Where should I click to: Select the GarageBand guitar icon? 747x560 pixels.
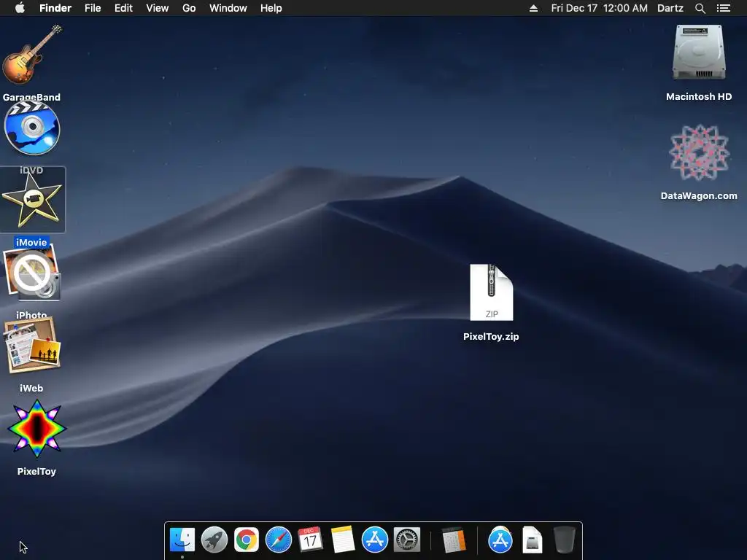pyautogui.click(x=32, y=54)
